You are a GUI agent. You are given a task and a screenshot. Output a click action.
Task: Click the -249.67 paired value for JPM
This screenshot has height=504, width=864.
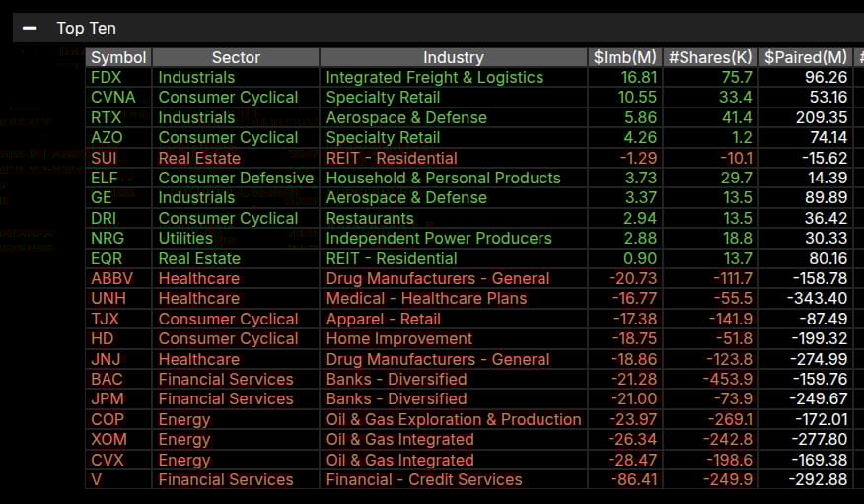coord(806,398)
